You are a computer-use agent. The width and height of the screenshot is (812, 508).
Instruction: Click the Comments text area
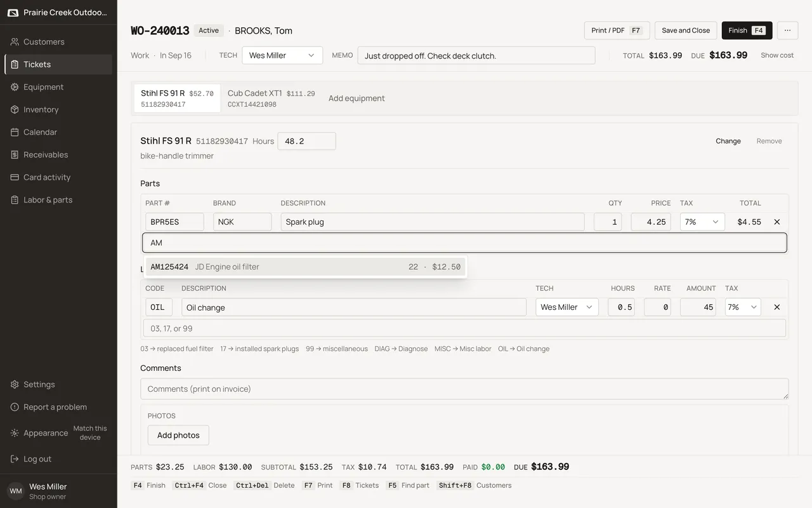click(464, 389)
